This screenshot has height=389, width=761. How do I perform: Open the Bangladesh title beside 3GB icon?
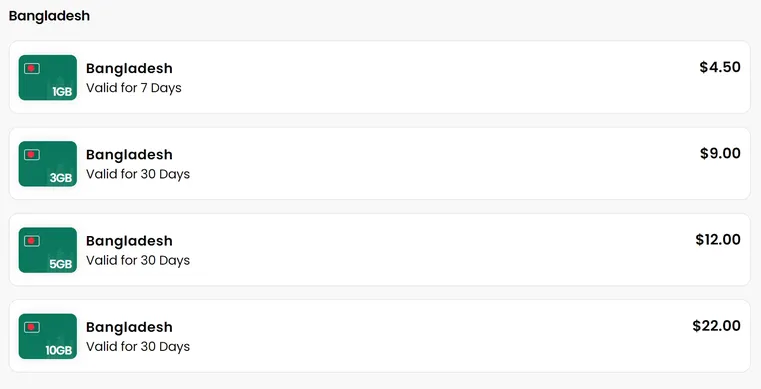[x=129, y=155]
